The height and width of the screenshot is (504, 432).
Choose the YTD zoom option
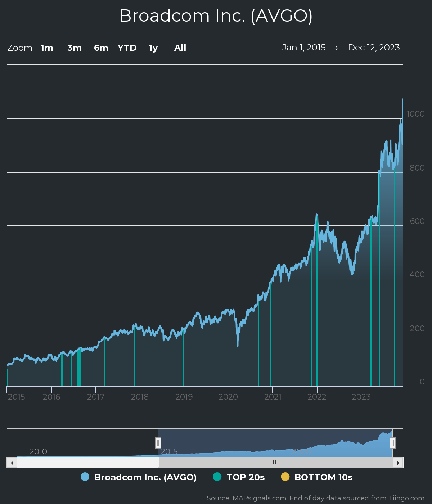tap(127, 48)
